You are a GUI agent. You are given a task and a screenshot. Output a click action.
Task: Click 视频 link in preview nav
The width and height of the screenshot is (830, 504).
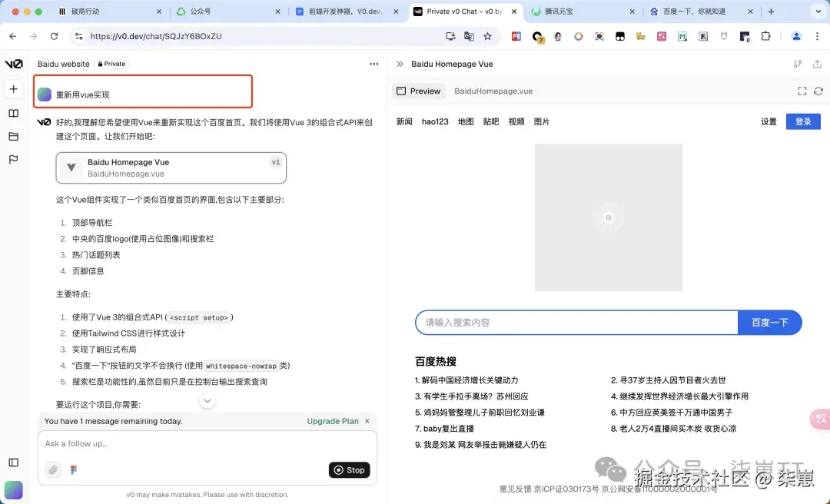click(x=516, y=121)
